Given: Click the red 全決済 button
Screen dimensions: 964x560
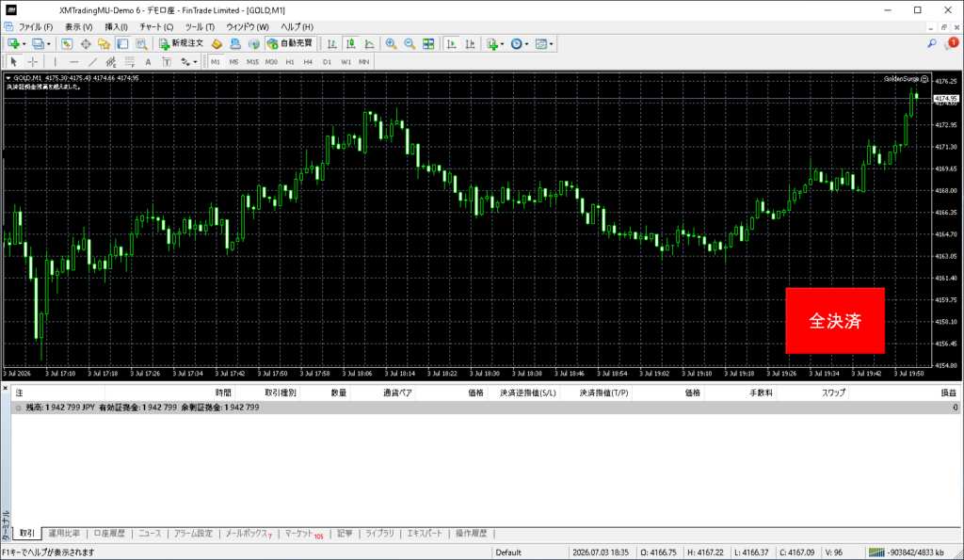Looking at the screenshot, I should 835,320.
